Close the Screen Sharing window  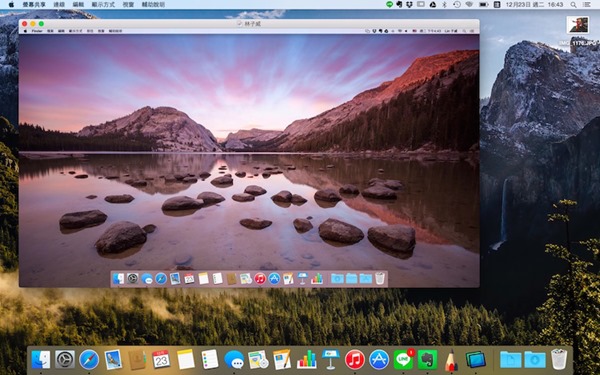click(x=24, y=24)
